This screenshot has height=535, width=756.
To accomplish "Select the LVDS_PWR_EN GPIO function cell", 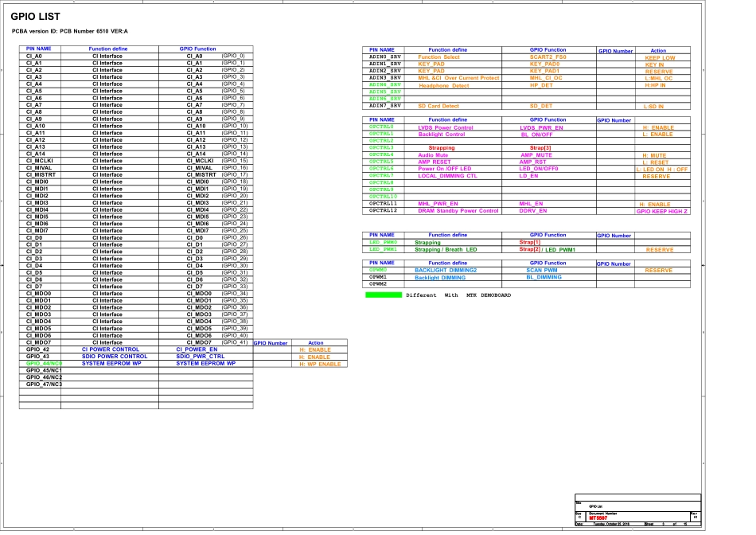I will pos(541,127).
